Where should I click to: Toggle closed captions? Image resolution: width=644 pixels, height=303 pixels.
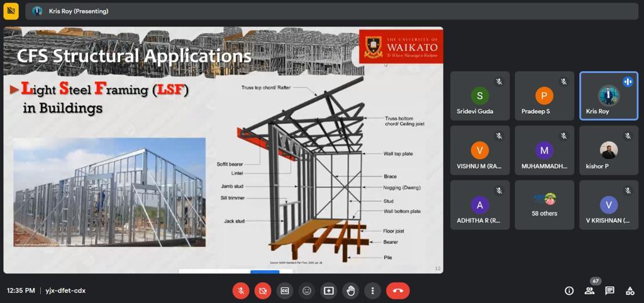coord(285,290)
